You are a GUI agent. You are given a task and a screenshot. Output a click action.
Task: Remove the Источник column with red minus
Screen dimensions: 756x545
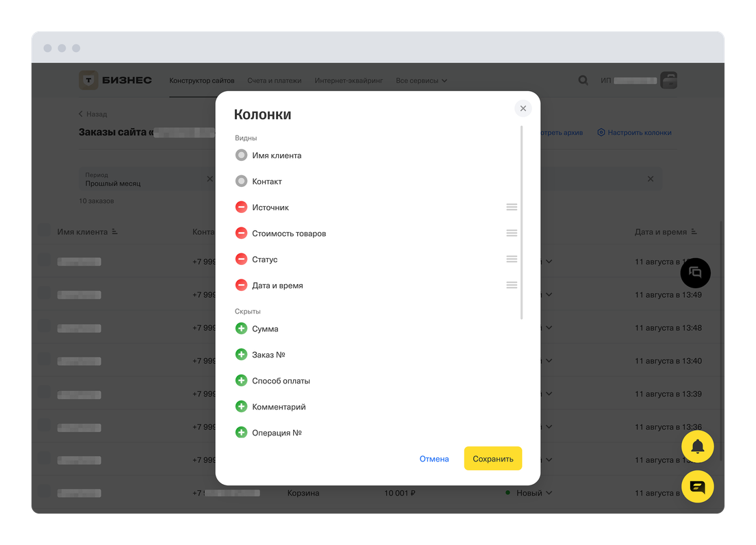click(x=241, y=207)
